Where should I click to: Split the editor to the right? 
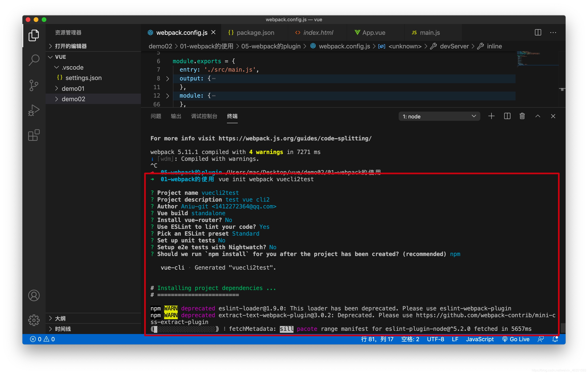[538, 32]
